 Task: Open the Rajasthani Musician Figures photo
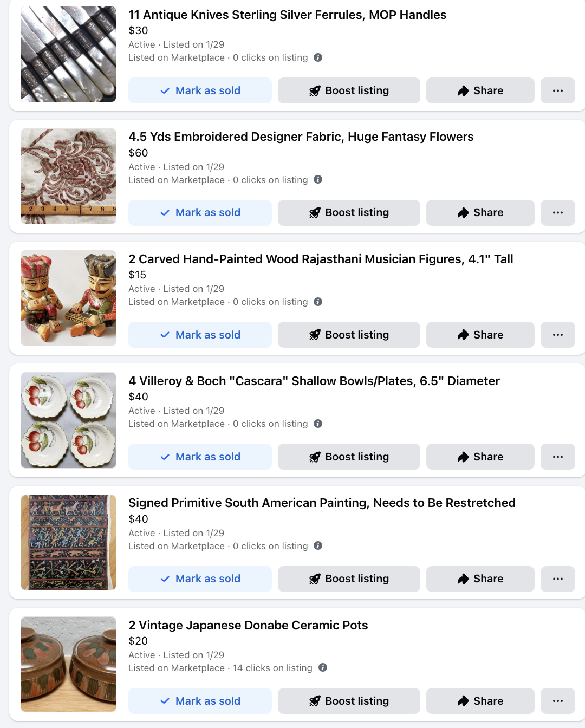68,298
